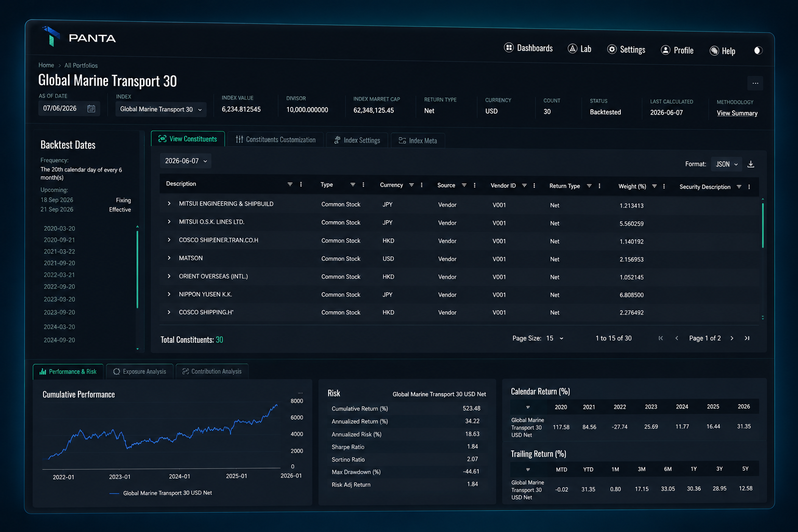The width and height of the screenshot is (798, 532).
Task: Open the Global Marine Transport 30 index dropdown
Action: tap(161, 109)
